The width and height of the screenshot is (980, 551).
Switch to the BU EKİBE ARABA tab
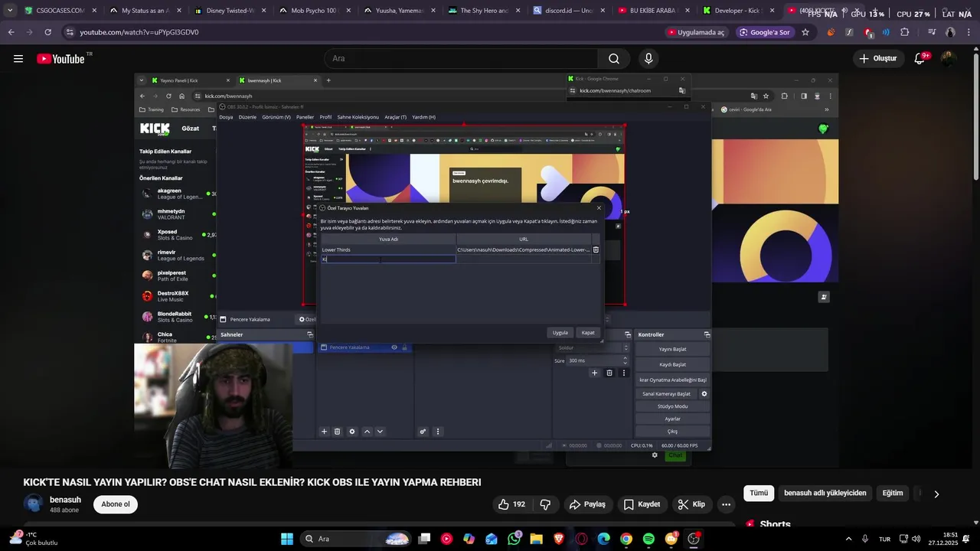click(x=652, y=11)
